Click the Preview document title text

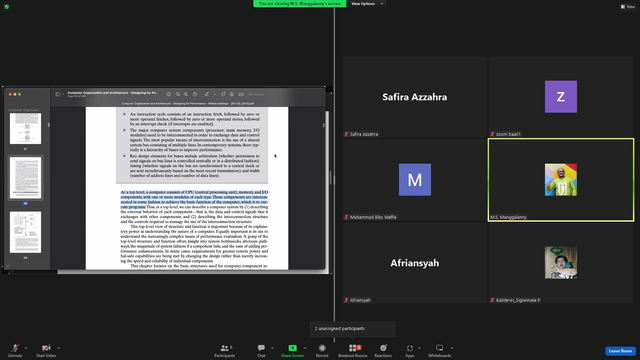click(x=113, y=93)
